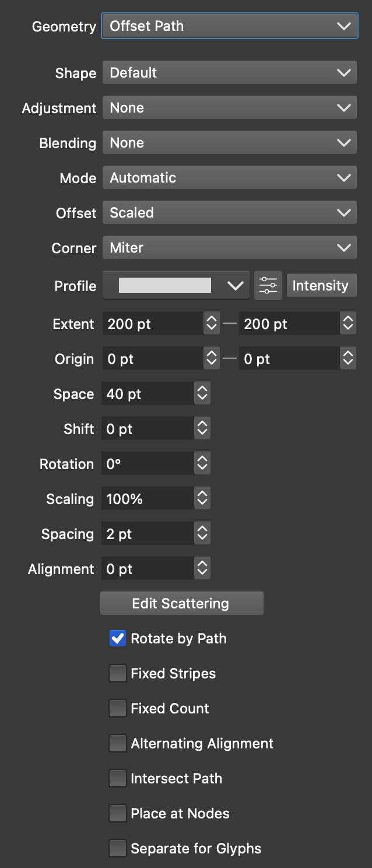
Task: Expand the Shape dropdown showing Default
Action: (x=229, y=73)
